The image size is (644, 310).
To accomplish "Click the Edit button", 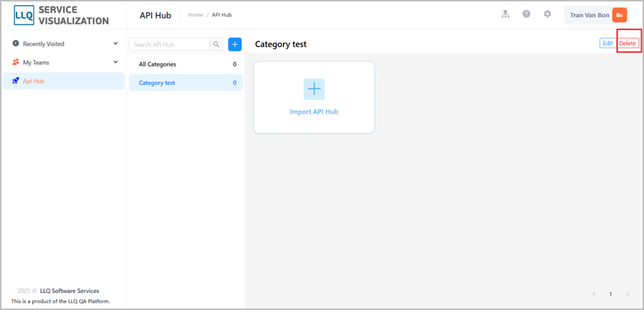I will pyautogui.click(x=608, y=43).
